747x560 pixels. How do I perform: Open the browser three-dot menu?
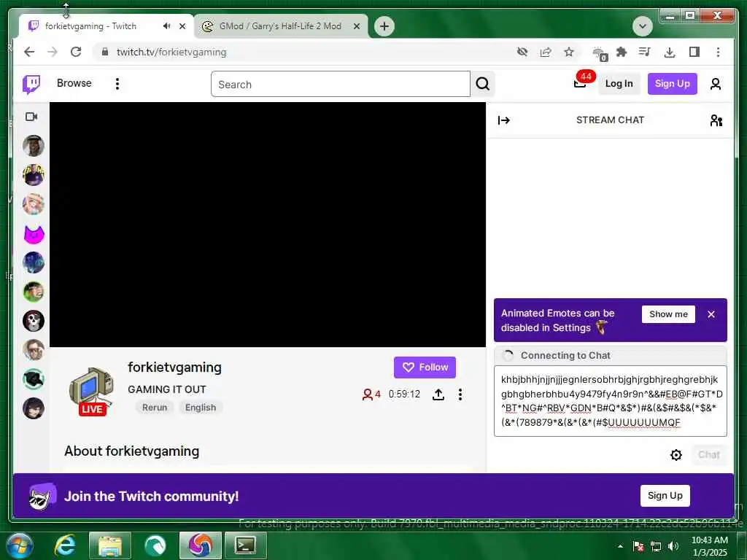(x=718, y=52)
